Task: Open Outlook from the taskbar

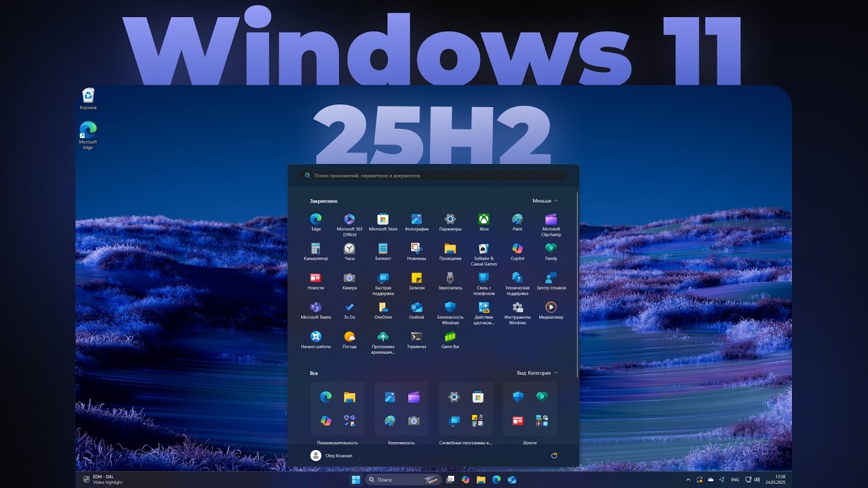Action: click(x=512, y=480)
